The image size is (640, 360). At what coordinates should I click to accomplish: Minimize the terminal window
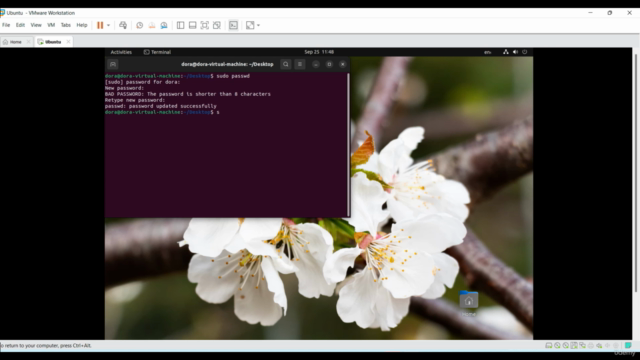[x=316, y=64]
